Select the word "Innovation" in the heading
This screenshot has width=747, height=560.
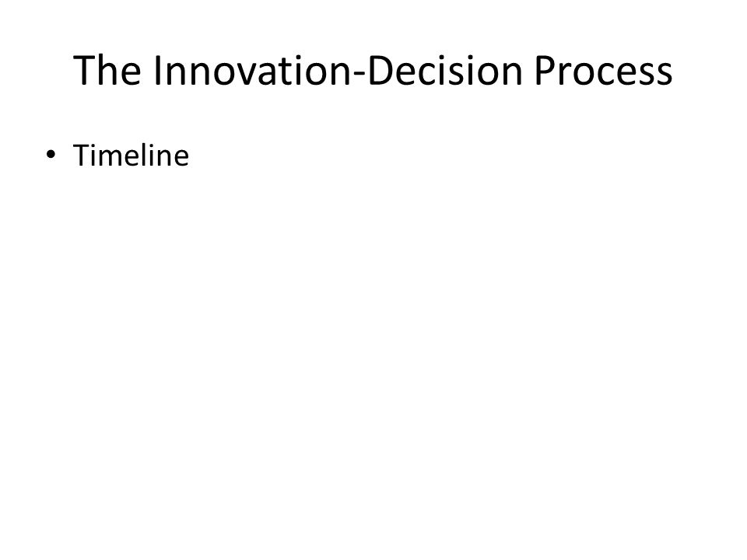[254, 69]
